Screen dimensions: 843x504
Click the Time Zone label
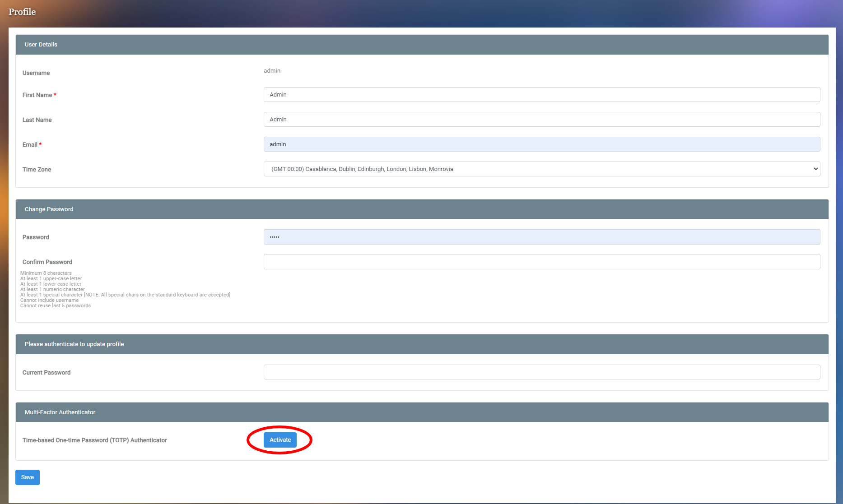[37, 170]
